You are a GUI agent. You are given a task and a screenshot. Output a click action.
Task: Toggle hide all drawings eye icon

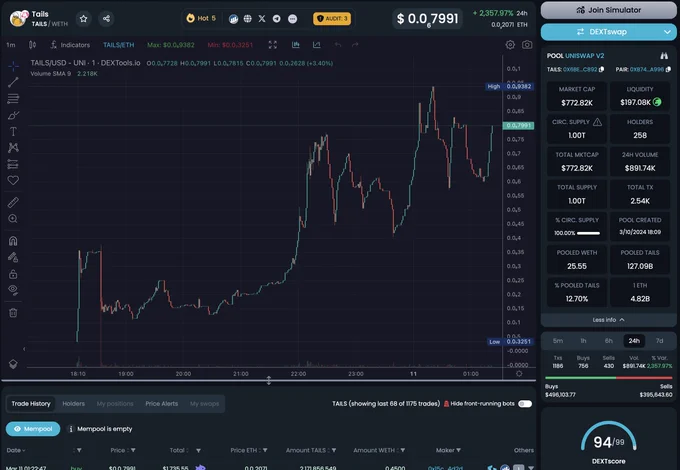point(13,290)
